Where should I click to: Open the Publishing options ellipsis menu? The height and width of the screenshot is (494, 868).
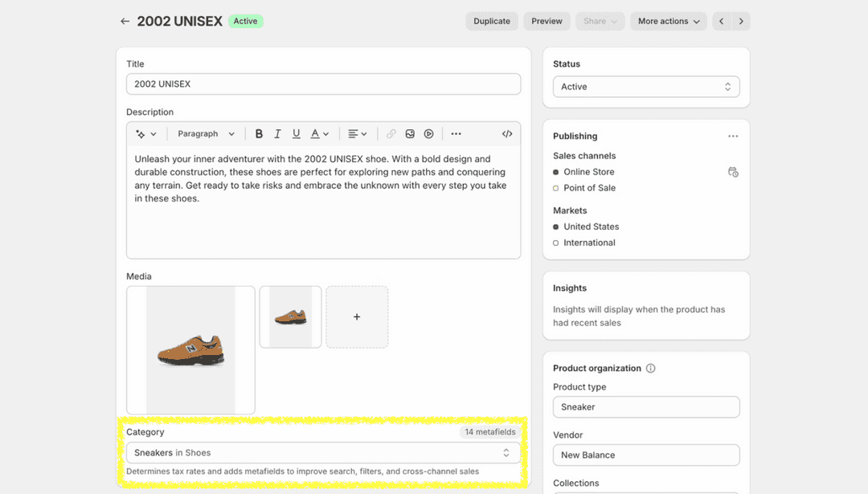(x=732, y=136)
